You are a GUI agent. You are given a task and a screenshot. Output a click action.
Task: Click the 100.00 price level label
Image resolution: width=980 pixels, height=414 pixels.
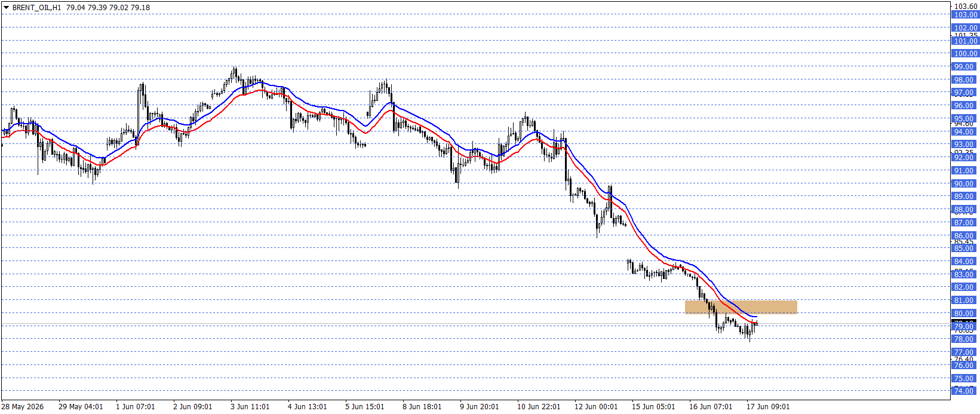pos(965,54)
